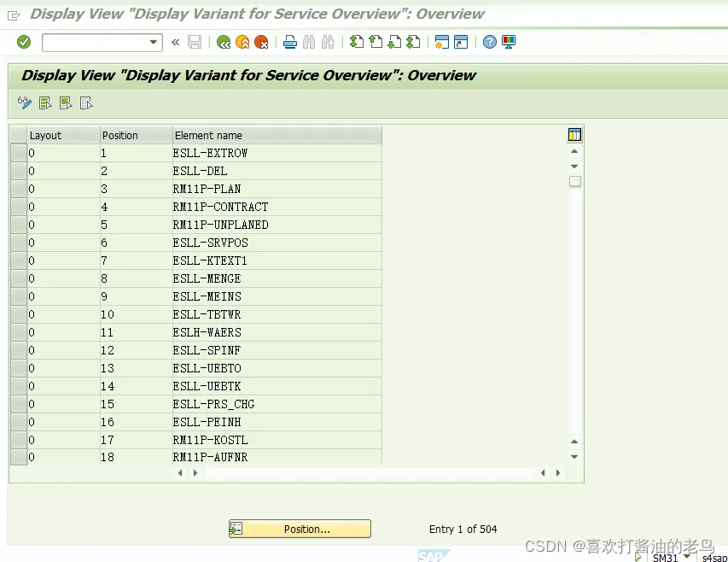The image size is (728, 562).
Task: Select row with RM11P-PLAN
Action: 19,189
